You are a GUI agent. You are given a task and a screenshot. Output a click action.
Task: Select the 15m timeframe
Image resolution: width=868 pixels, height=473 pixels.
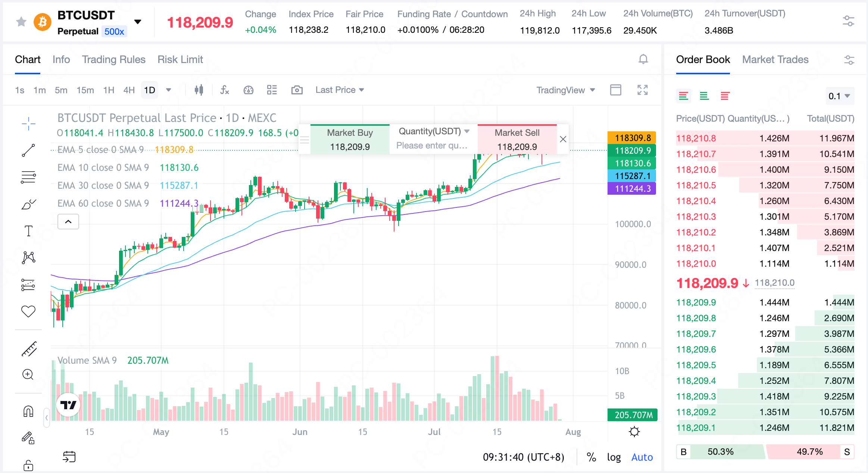pyautogui.click(x=85, y=90)
